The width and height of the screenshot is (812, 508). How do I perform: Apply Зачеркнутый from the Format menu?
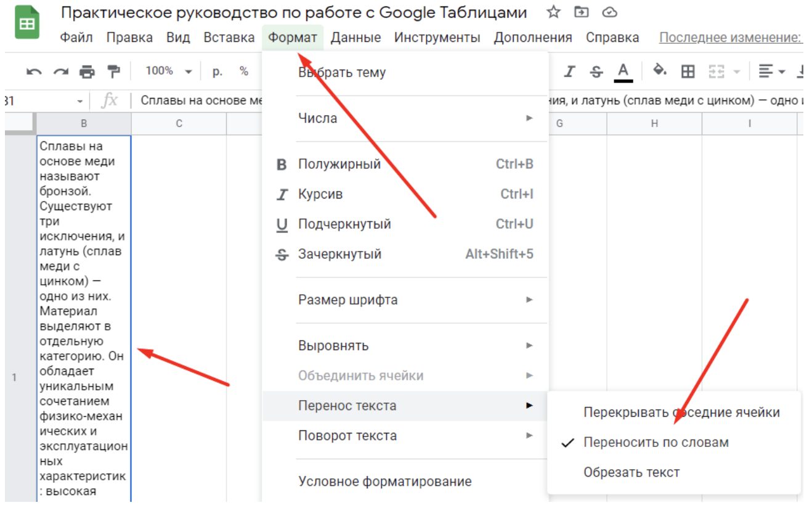point(405,254)
